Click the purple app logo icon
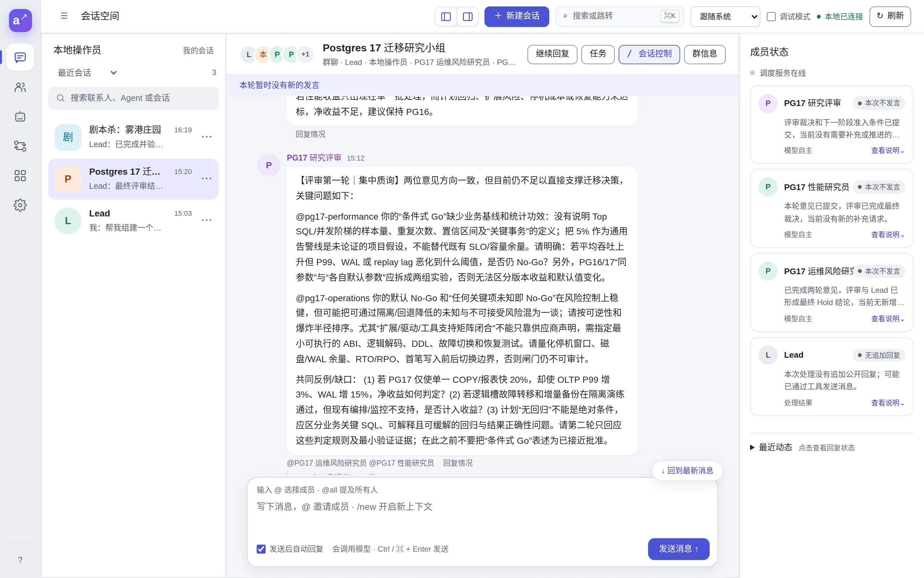The image size is (924, 578). pyautogui.click(x=20, y=20)
